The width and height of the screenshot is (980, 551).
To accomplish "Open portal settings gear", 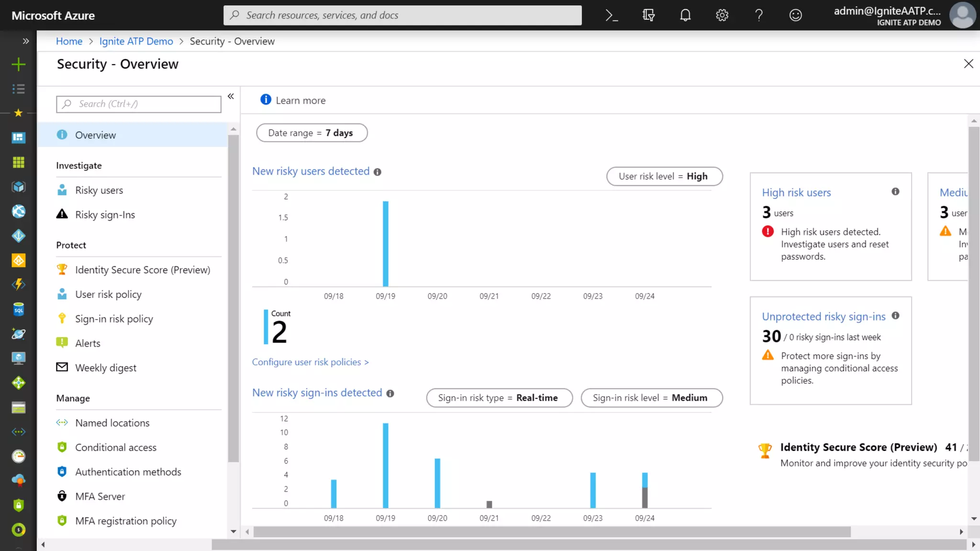I will tap(722, 15).
